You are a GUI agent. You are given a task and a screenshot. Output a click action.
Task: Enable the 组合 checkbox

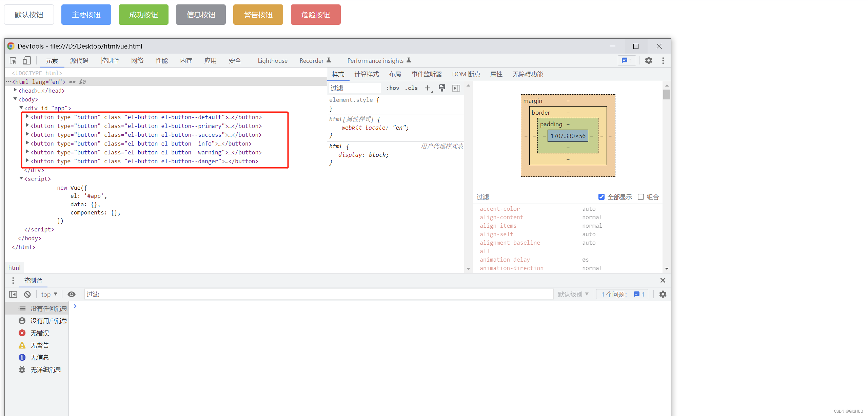[x=640, y=197]
